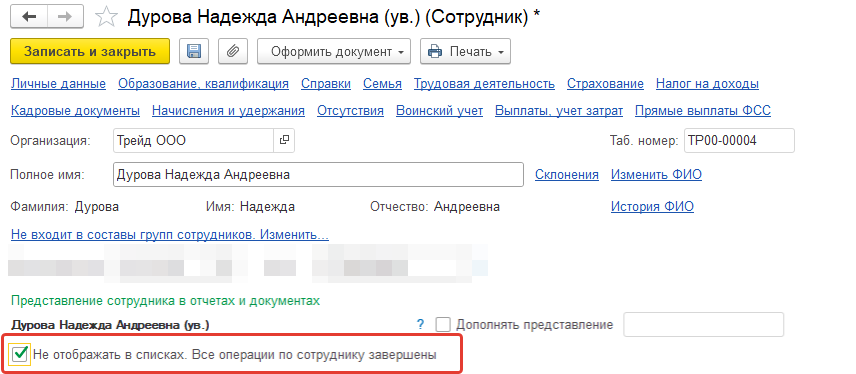Open Воинский учет link
856x374 pixels.
coord(439,111)
